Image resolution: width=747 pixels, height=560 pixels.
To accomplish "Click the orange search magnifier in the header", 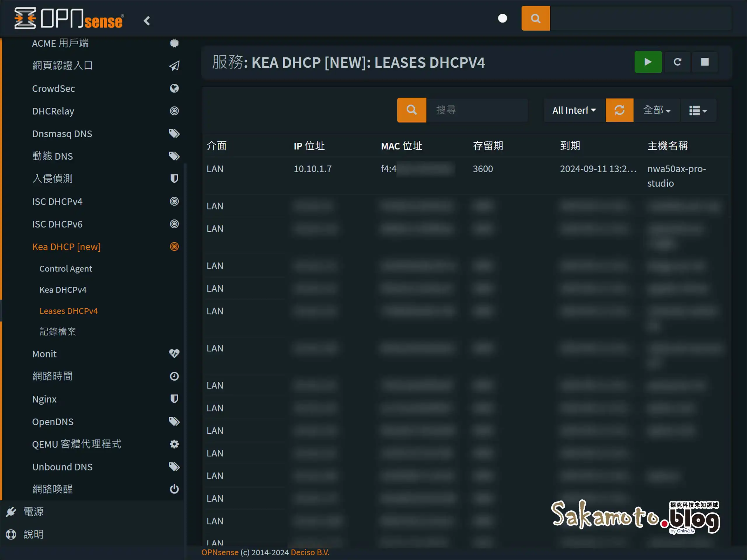I will point(535,18).
